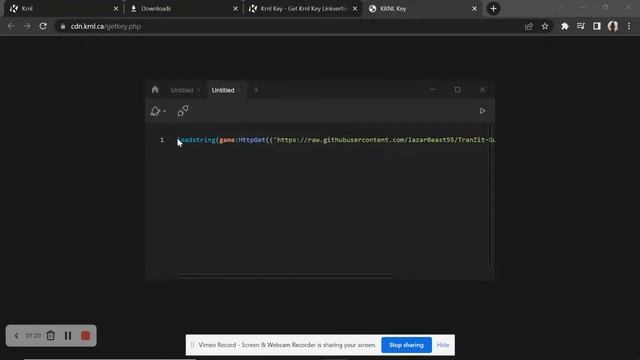Close the Downloads browser tab
The image size is (640, 360).
[236, 9]
